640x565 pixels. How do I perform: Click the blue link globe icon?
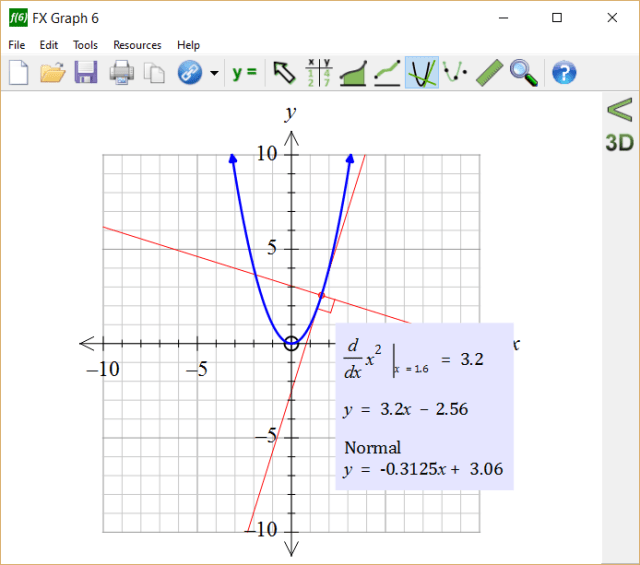click(x=189, y=73)
